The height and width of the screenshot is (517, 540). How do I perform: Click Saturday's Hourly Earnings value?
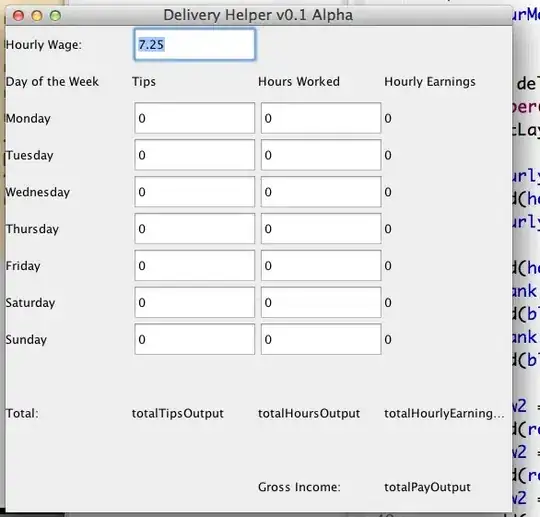point(388,303)
